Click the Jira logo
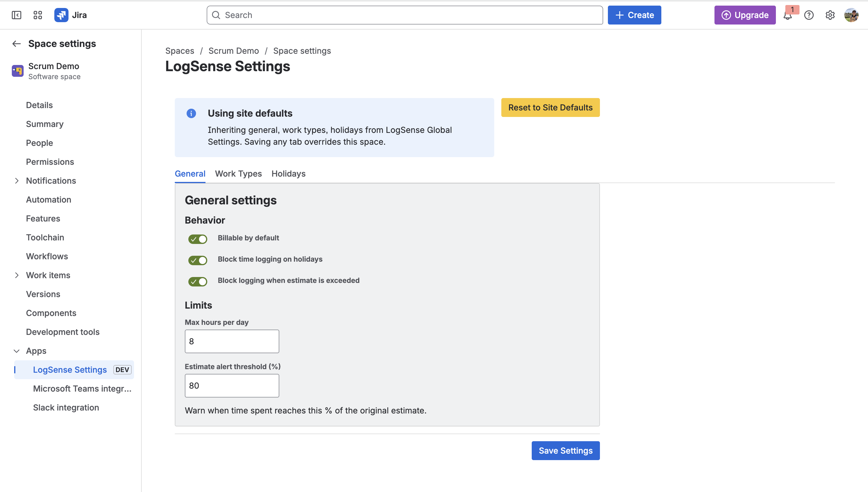 [x=70, y=15]
